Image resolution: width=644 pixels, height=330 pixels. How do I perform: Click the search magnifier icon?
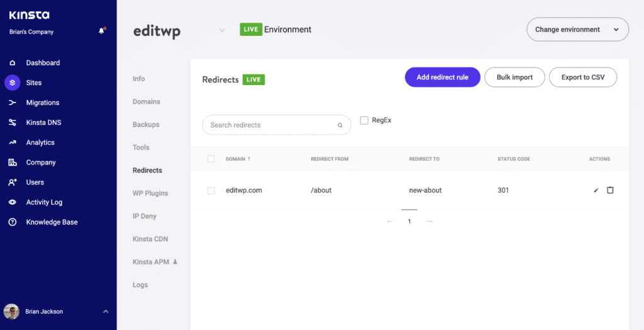click(340, 125)
